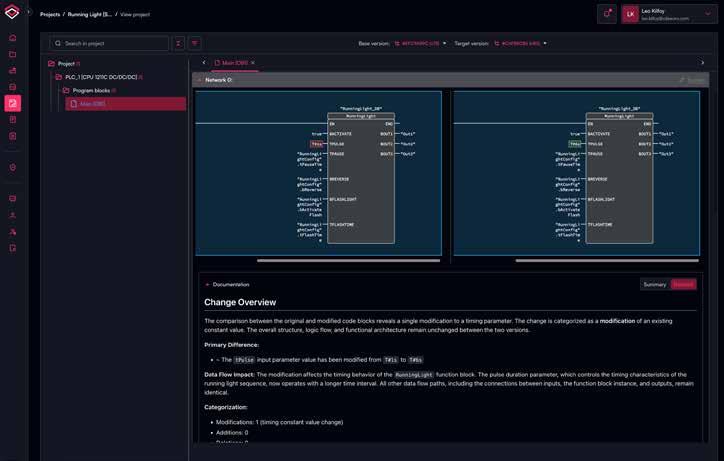The image size is (724, 461).
Task: Click the monitor-like icon below the second sidebar separator
Action: click(12, 199)
